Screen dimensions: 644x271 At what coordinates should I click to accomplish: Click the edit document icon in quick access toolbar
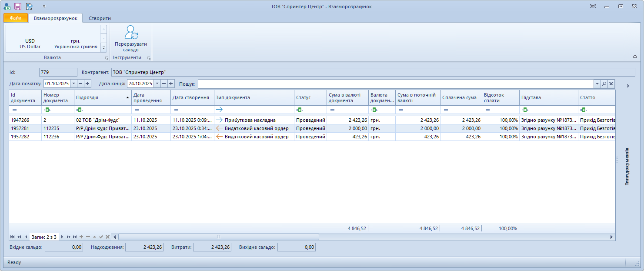pyautogui.click(x=29, y=6)
